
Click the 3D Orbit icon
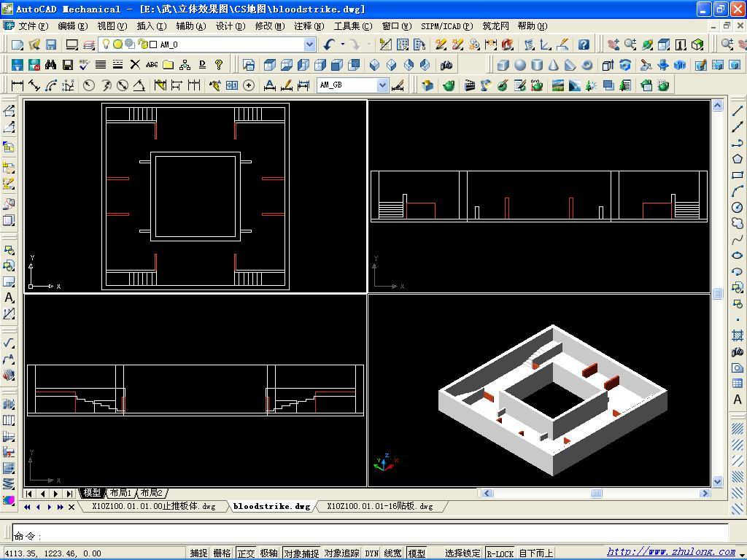[648, 44]
